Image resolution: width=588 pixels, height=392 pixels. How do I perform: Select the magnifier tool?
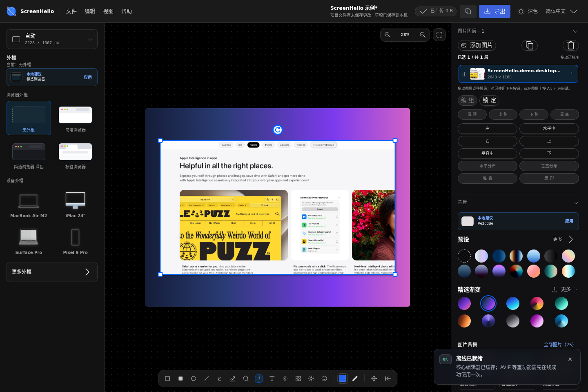coord(246,379)
